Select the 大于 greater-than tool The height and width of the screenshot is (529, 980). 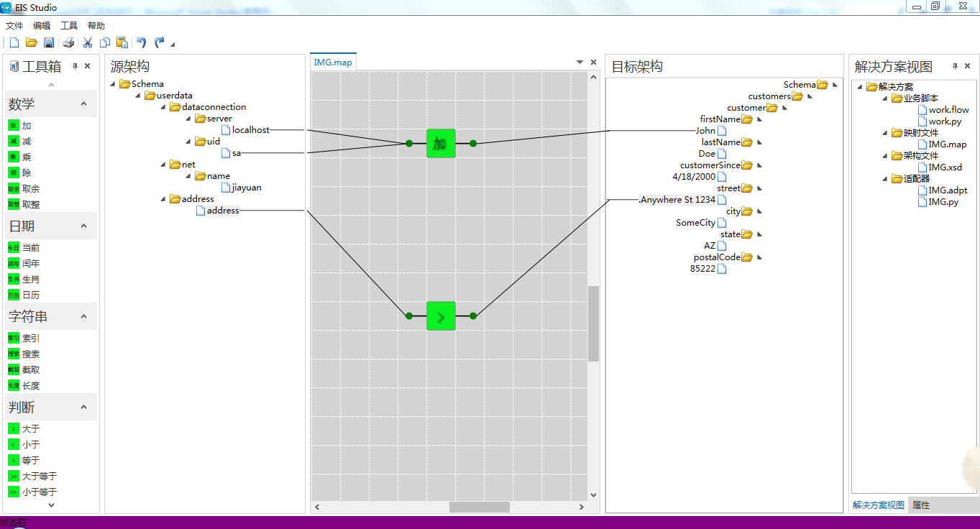[x=24, y=429]
